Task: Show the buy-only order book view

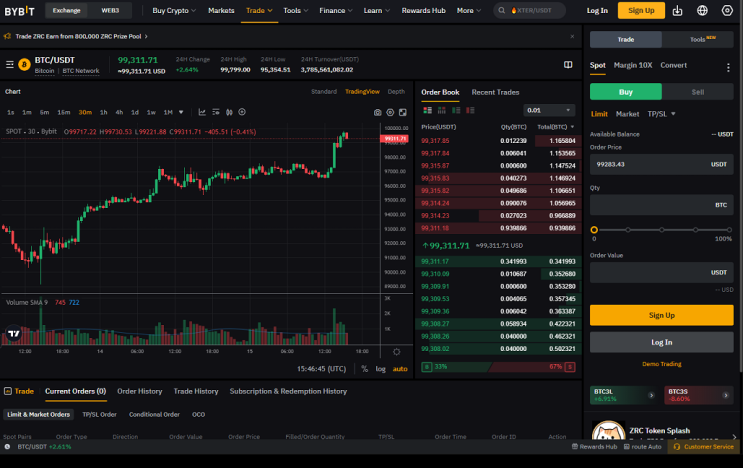Action: 456,110
